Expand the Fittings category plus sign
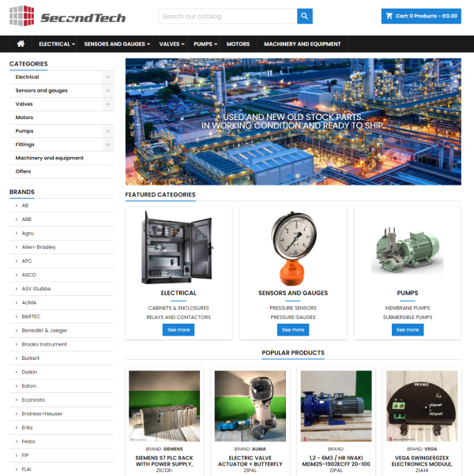 coord(108,144)
